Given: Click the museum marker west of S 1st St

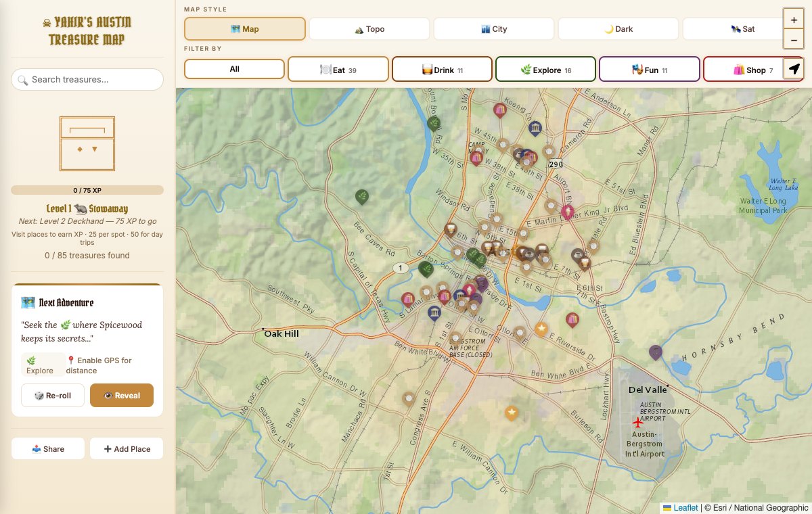Looking at the screenshot, I should 434,312.
